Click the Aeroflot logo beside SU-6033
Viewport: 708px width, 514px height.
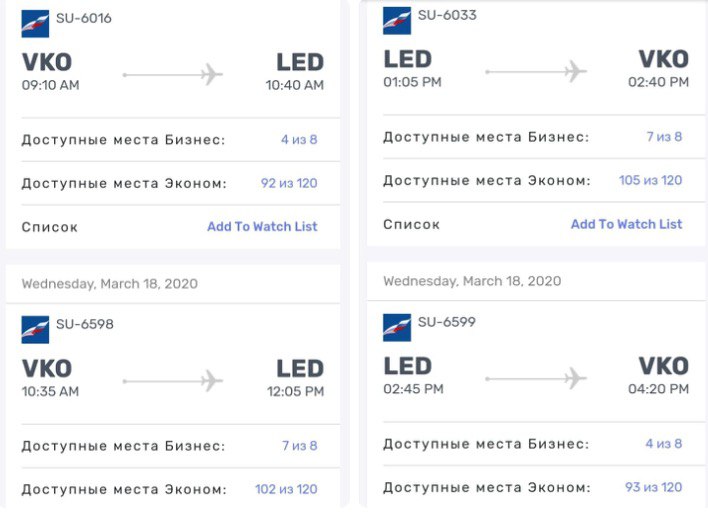click(397, 21)
